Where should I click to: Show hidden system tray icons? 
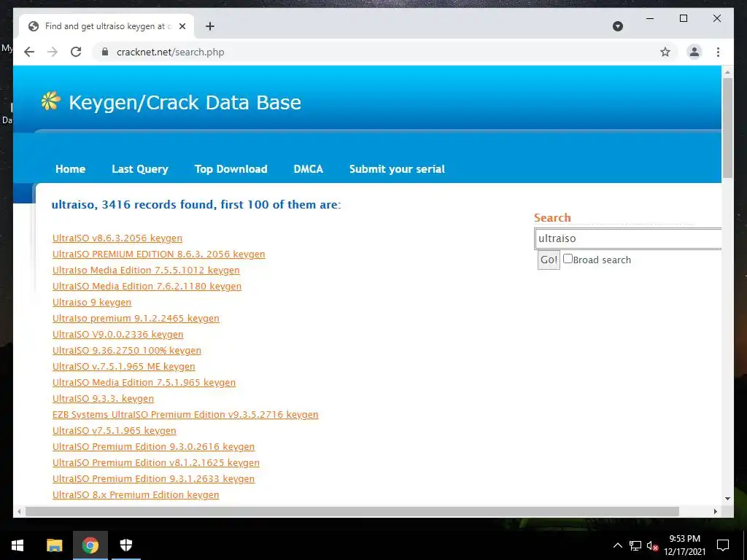point(617,545)
